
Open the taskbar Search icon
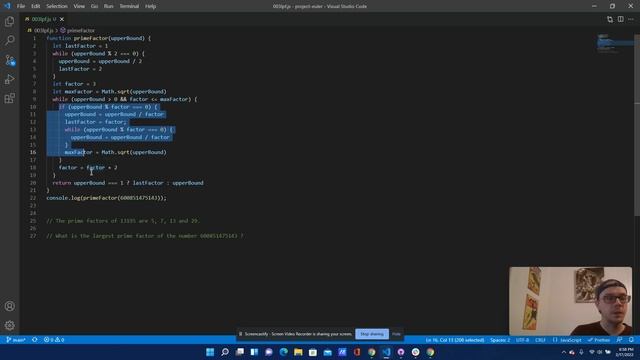tap(224, 352)
